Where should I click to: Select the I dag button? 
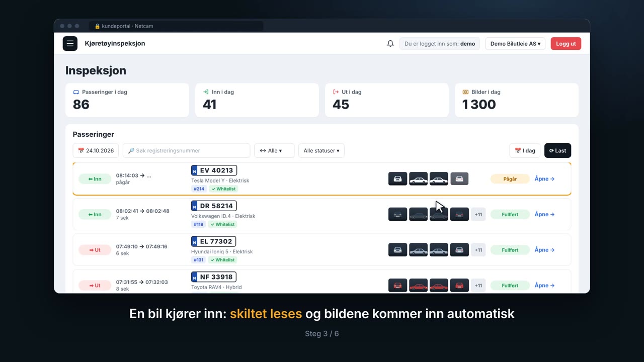click(525, 150)
